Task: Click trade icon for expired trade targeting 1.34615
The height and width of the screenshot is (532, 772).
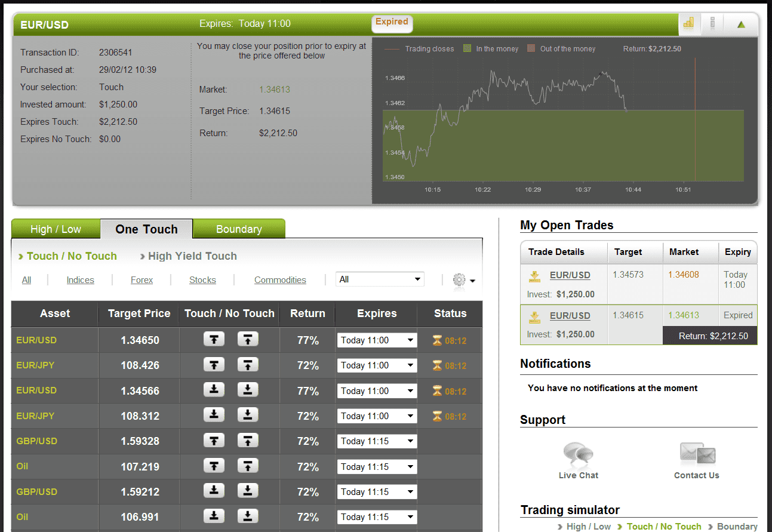Action: pos(534,316)
